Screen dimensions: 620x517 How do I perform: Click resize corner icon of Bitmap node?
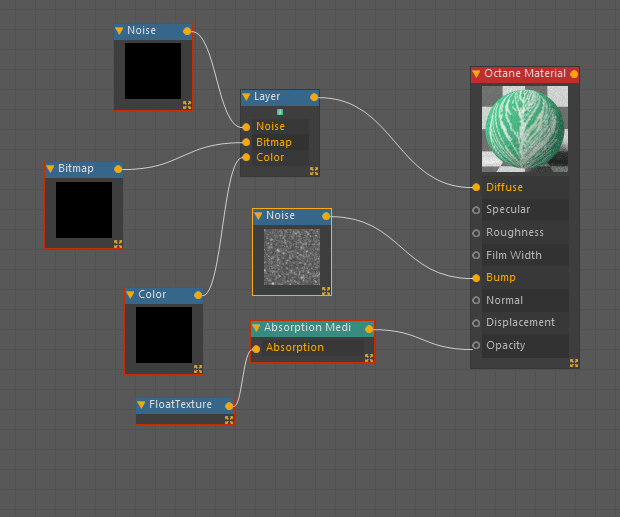tap(118, 243)
